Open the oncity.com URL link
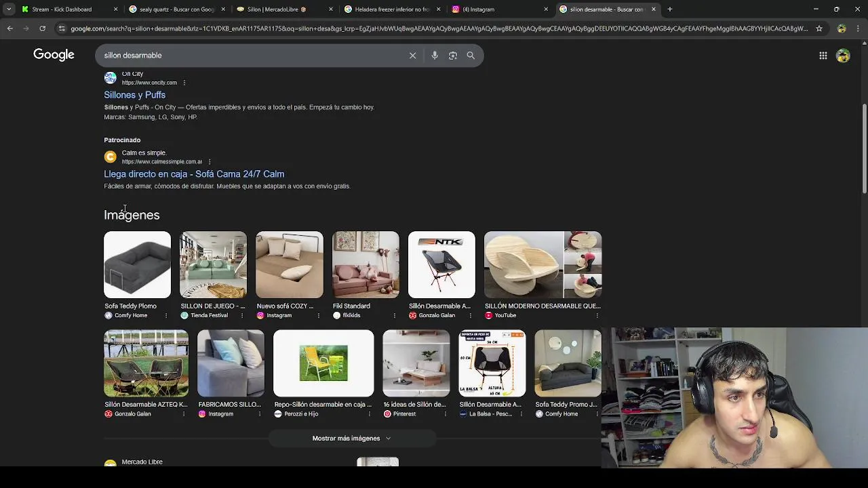This screenshot has height=488, width=868. [x=149, y=83]
